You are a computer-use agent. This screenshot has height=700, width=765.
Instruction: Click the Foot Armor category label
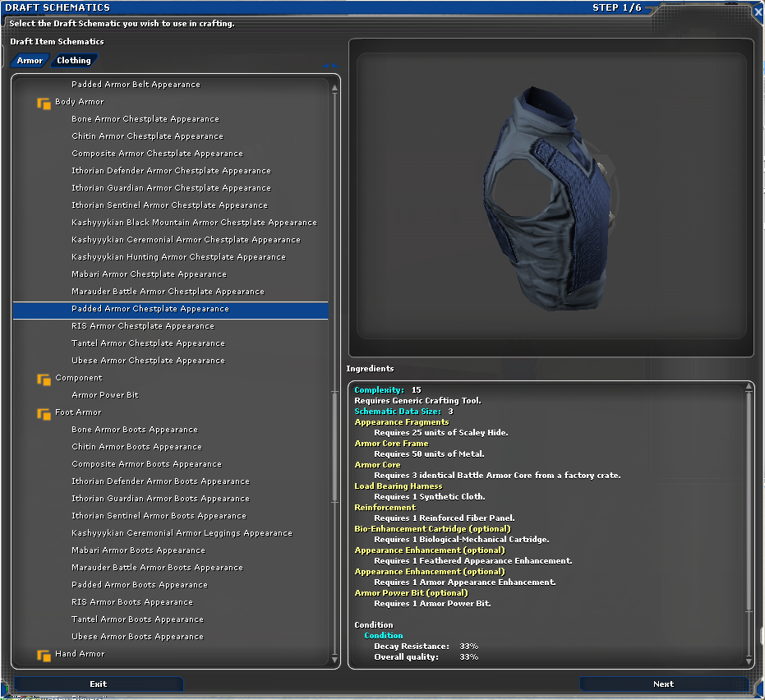78,412
